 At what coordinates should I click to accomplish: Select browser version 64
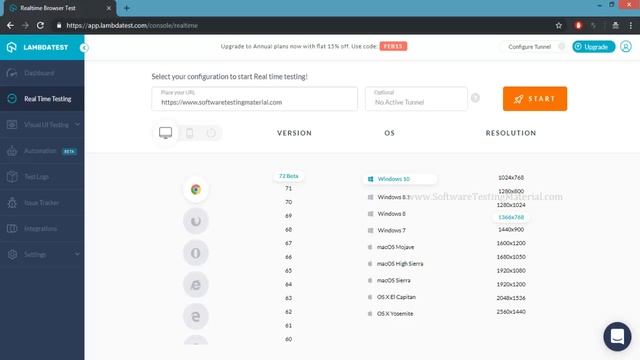(289, 284)
